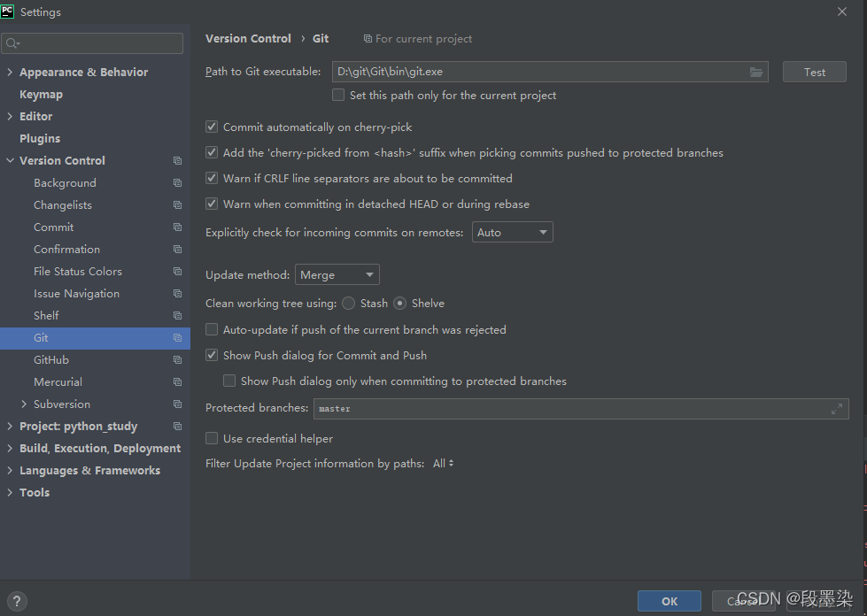The height and width of the screenshot is (616, 867).
Task: Expand the Tools section
Action: pos(10,492)
